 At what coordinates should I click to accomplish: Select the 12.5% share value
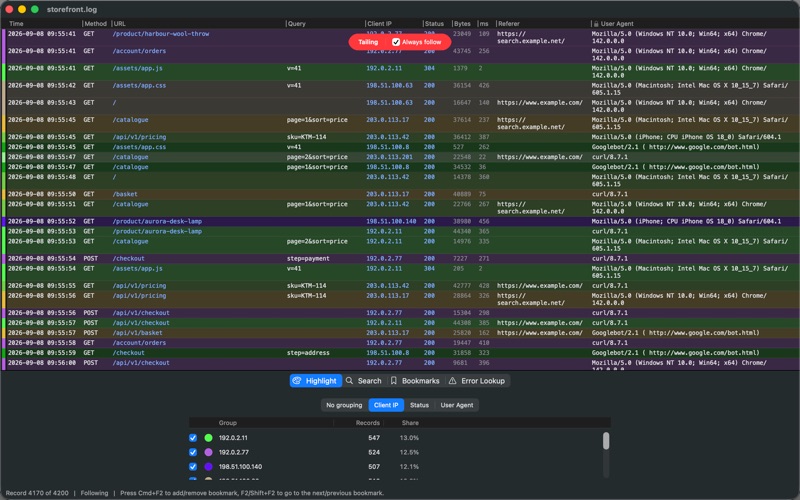tap(409, 452)
